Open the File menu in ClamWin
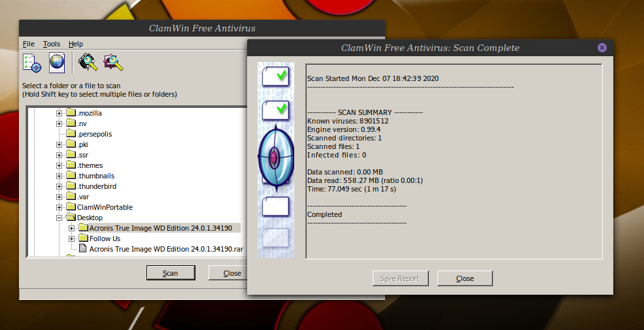This screenshot has width=644, height=330. (x=28, y=44)
